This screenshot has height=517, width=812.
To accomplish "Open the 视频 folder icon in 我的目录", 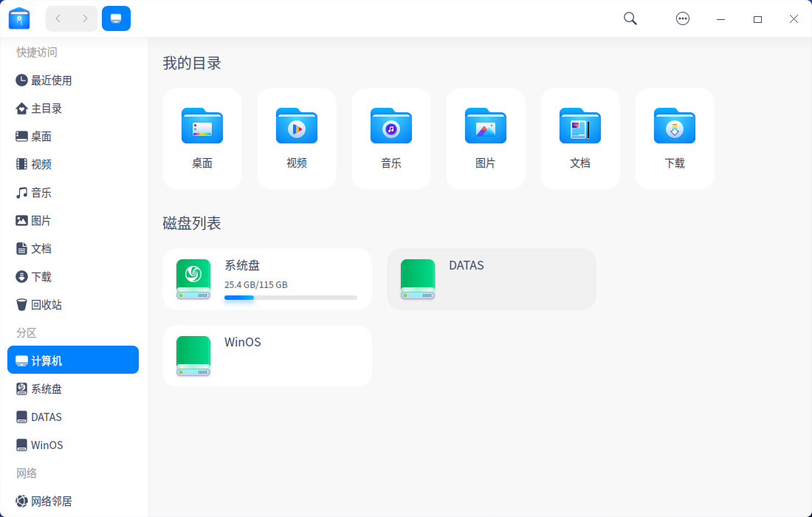I will (297, 126).
